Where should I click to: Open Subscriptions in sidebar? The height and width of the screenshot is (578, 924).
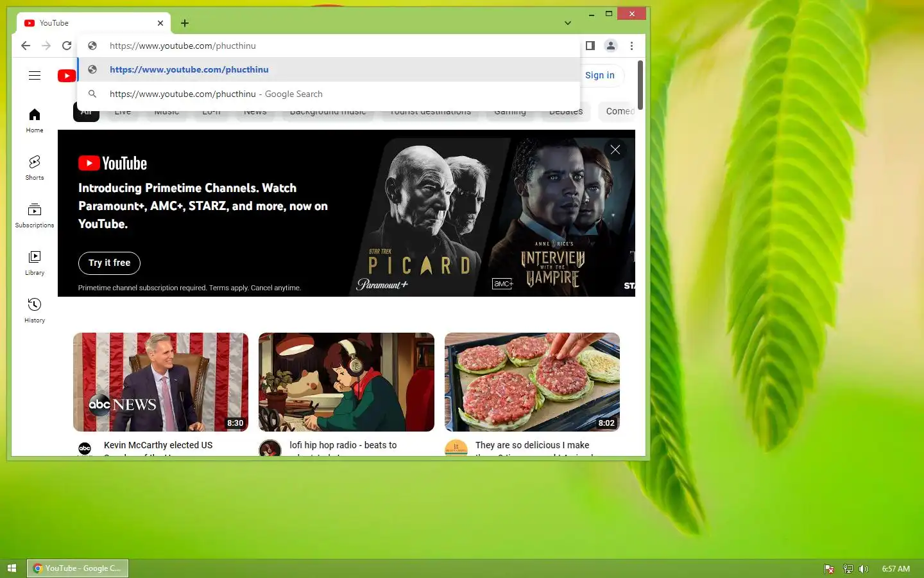(x=35, y=215)
